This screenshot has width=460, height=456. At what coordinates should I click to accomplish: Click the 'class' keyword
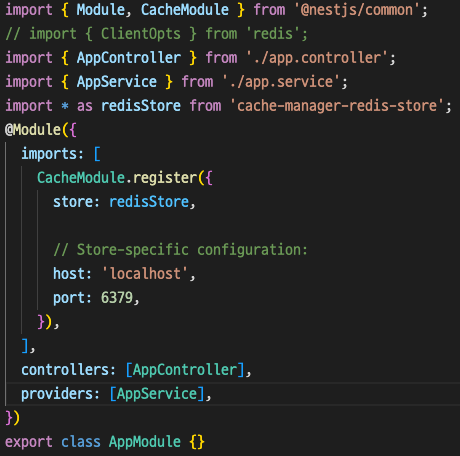(x=81, y=442)
